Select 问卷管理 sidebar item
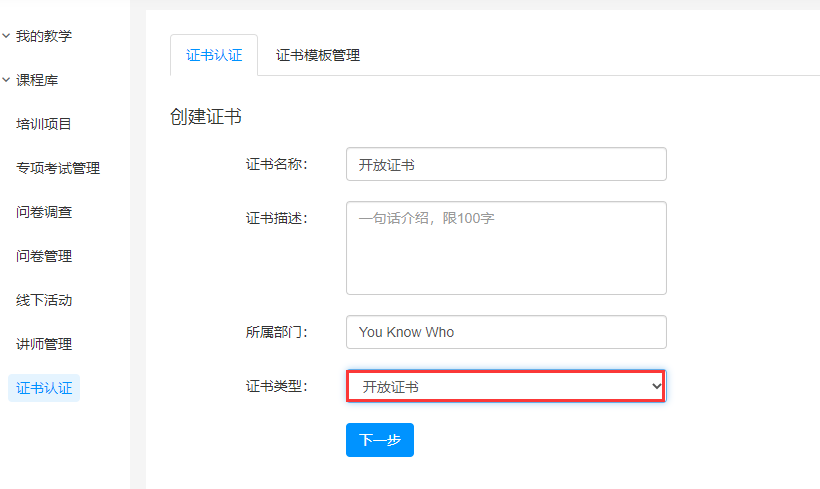 (x=43, y=256)
